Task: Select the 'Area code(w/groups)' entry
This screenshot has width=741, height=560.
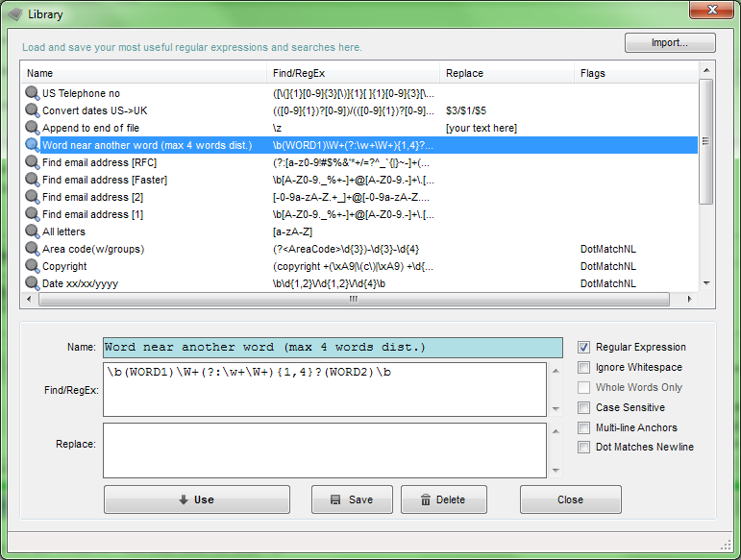Action: [359, 249]
